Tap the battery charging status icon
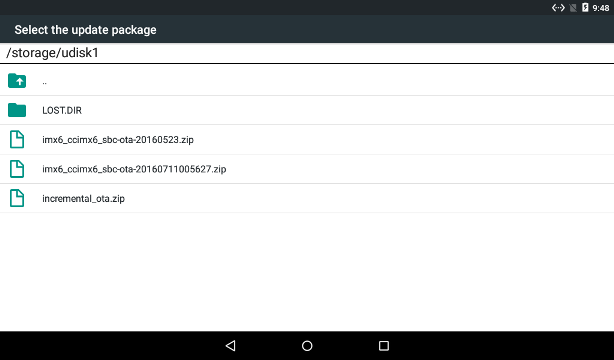The width and height of the screenshot is (614, 360). (585, 7)
